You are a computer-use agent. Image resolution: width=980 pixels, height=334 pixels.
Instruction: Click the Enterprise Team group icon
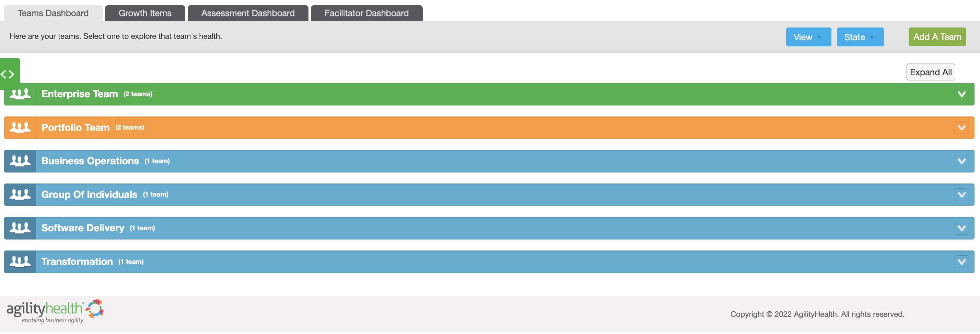click(x=20, y=94)
